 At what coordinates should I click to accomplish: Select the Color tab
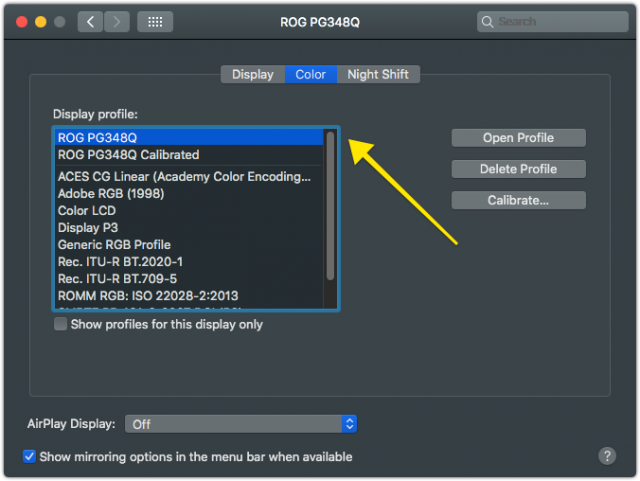click(x=311, y=74)
